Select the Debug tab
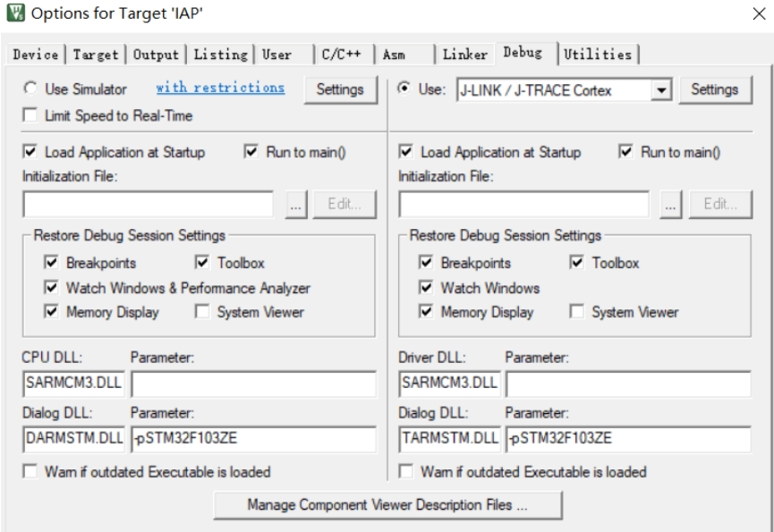The image size is (774, 532). (526, 52)
